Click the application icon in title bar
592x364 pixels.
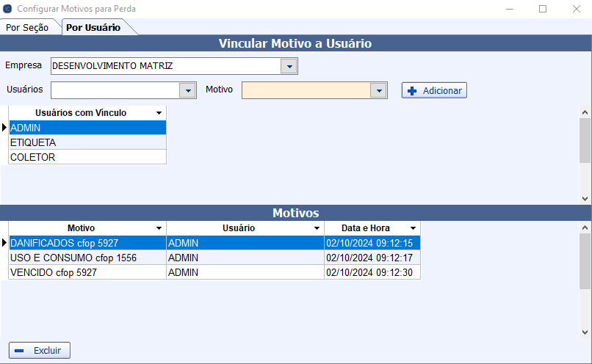[x=8, y=9]
